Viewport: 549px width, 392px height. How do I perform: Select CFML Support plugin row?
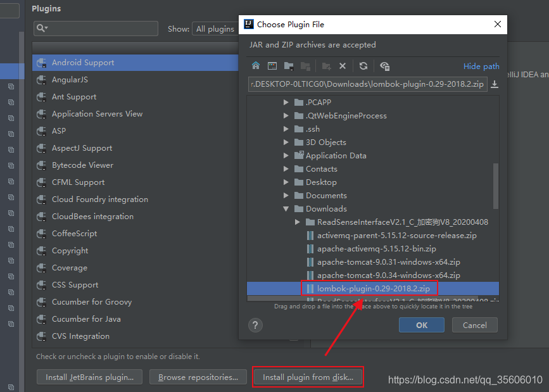click(136, 182)
